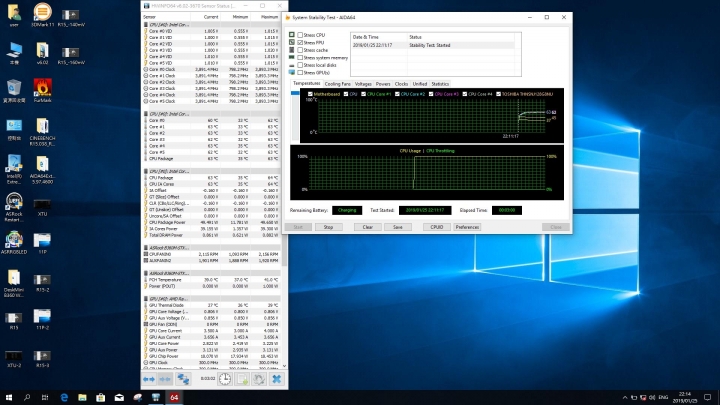
Task: Toggle Motherboard temperature graph checkbox
Action: coord(310,94)
